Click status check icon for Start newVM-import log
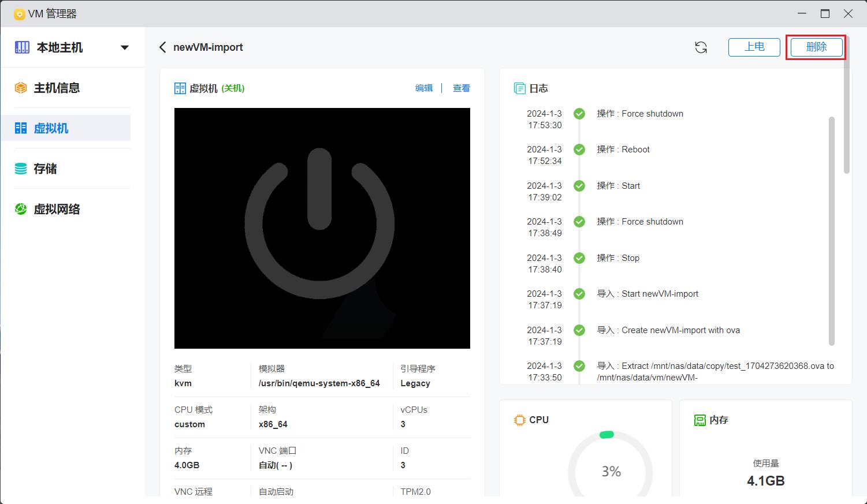867x504 pixels. (x=579, y=294)
